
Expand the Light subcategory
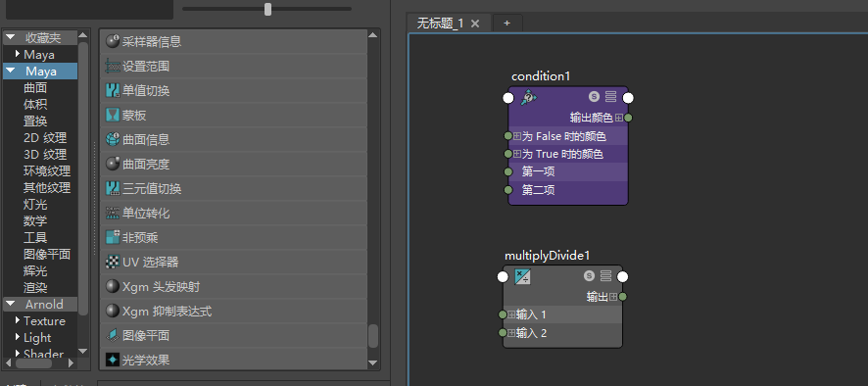coord(18,337)
